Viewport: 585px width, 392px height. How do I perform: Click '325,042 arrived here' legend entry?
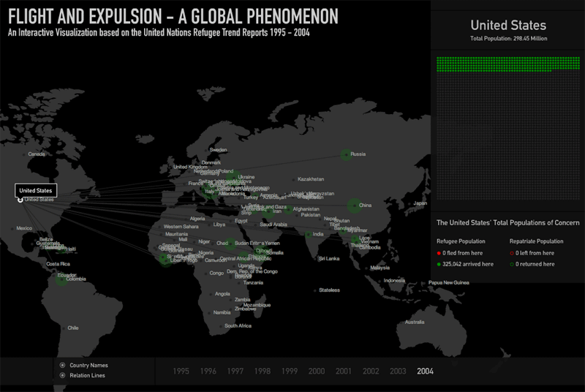point(465,264)
